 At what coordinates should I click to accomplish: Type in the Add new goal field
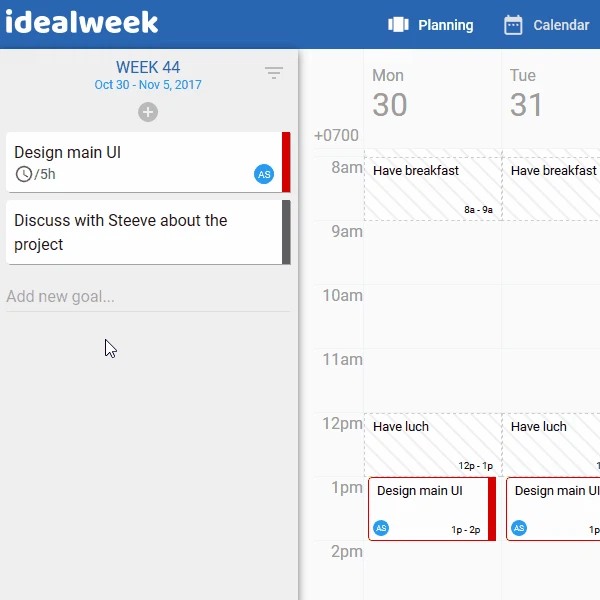[x=148, y=296]
